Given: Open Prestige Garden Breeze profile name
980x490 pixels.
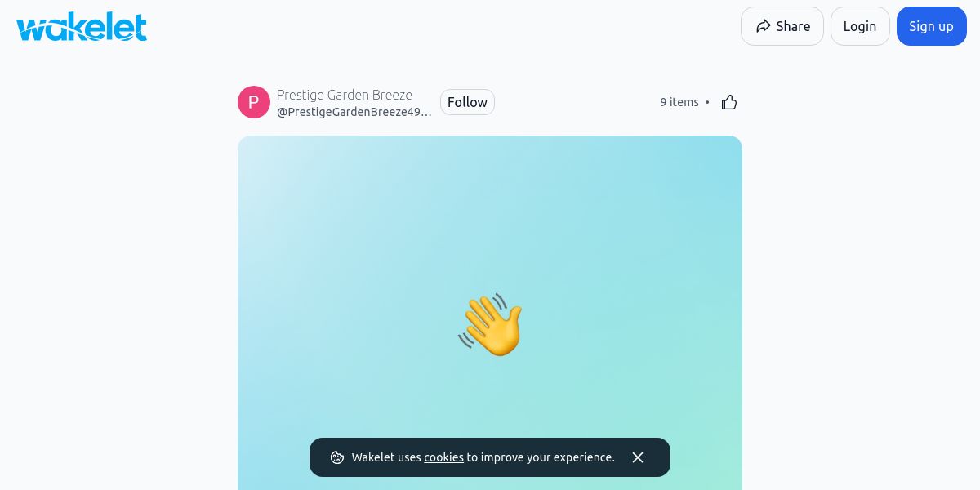Looking at the screenshot, I should coord(345,95).
